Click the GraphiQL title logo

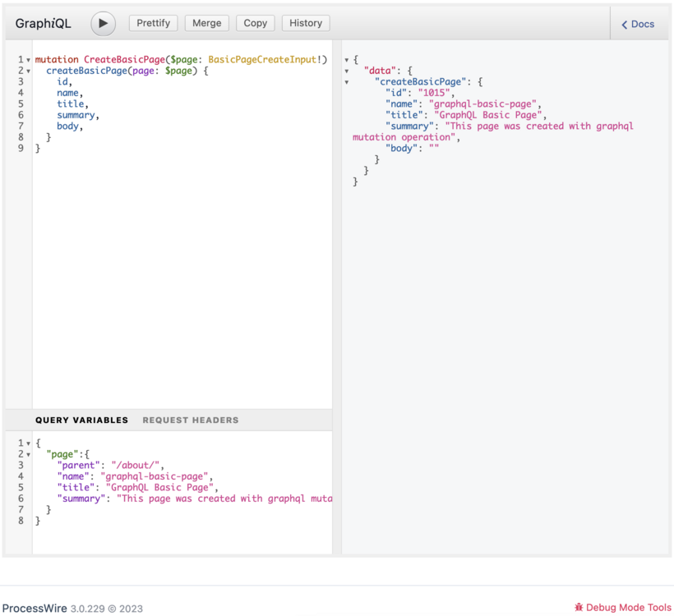44,23
